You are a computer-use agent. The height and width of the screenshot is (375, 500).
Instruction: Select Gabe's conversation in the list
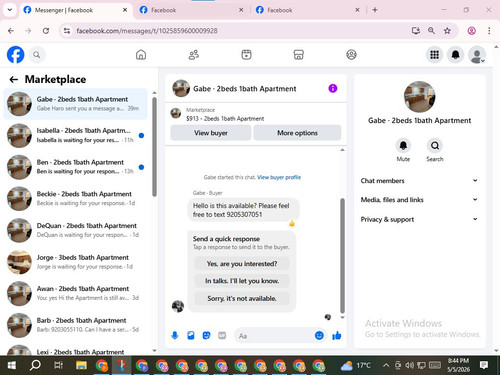pyautogui.click(x=75, y=104)
